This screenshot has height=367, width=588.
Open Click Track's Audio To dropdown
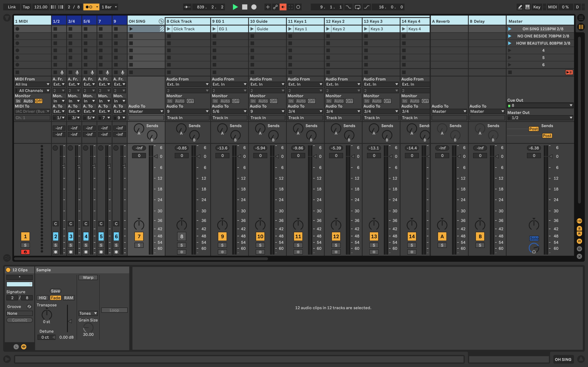187,111
